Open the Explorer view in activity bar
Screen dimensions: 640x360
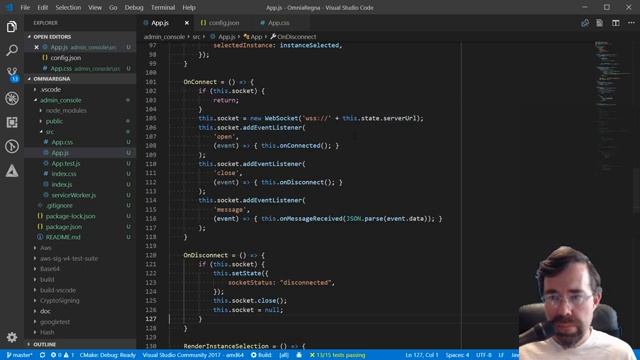pos(12,27)
